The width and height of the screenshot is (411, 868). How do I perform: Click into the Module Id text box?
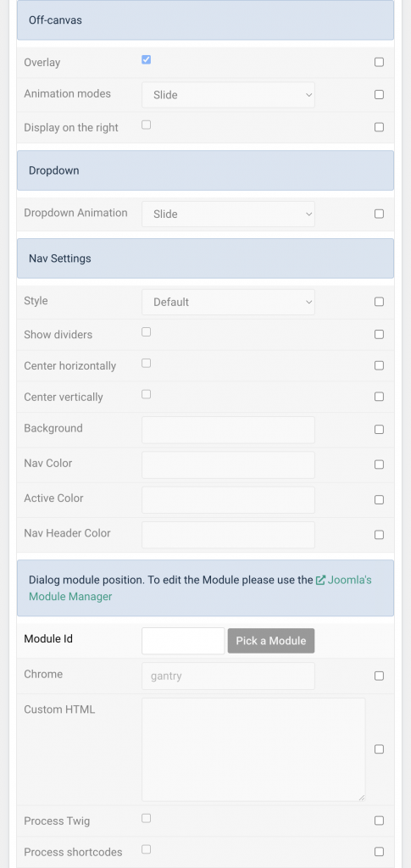pos(183,641)
